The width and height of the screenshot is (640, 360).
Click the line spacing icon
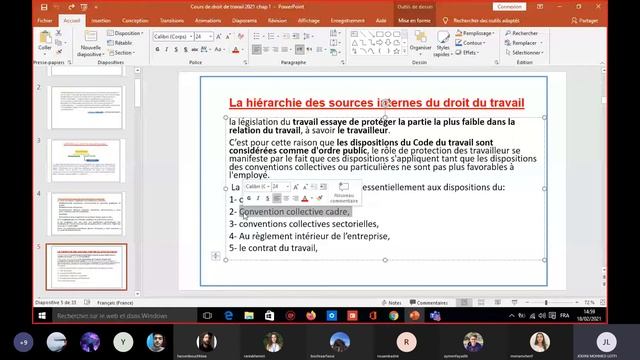[x=307, y=37]
